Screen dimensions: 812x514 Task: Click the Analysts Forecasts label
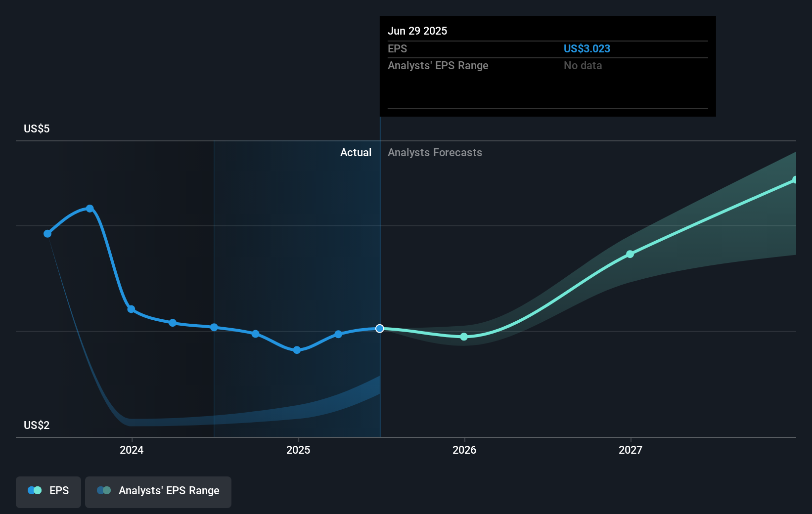click(x=435, y=153)
